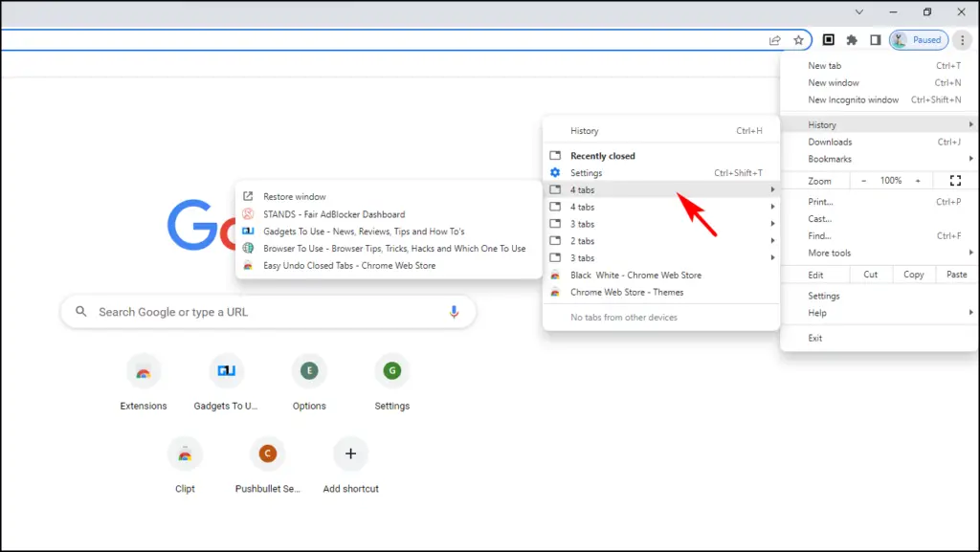This screenshot has width=980, height=552.
Task: Reopen Easy Undo Closed Tabs tab
Action: coord(389,265)
